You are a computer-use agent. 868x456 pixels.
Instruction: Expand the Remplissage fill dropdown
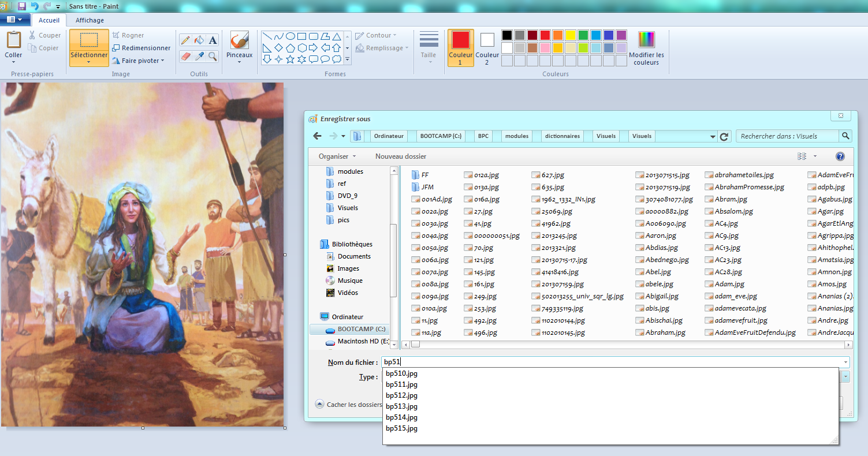382,48
